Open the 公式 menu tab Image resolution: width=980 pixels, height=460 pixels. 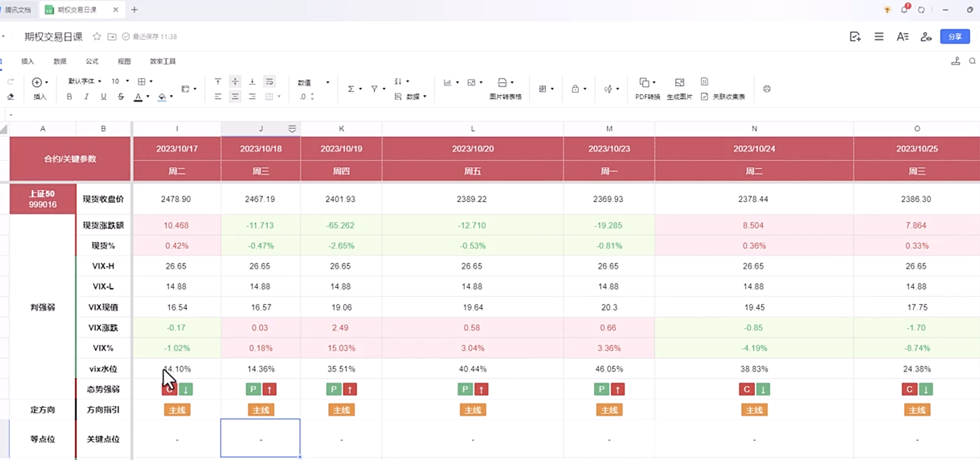[92, 61]
